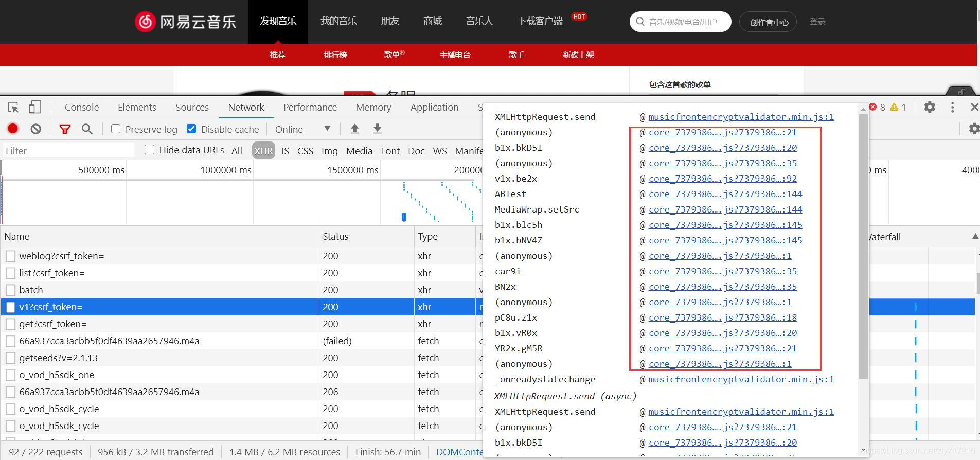Open network search magnifier icon
Screen dimensions: 980x460
click(87, 129)
